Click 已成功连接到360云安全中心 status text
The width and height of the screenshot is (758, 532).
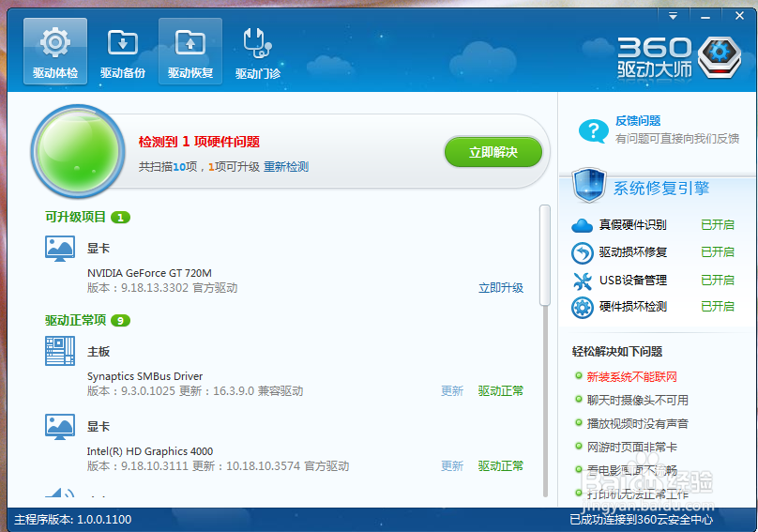[641, 520]
